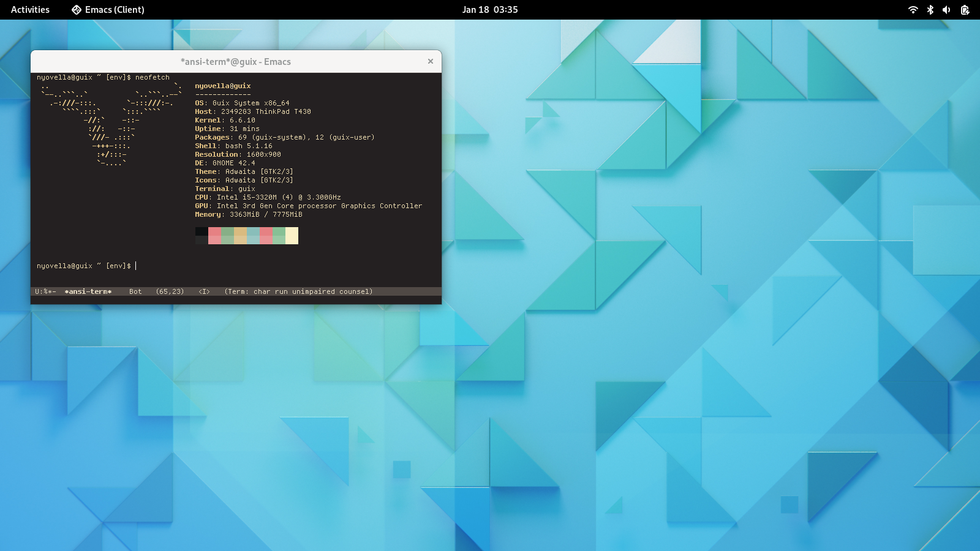Screen dimensions: 980x551
Task: Click the Wi-Fi icon in top bar
Action: pyautogui.click(x=913, y=10)
